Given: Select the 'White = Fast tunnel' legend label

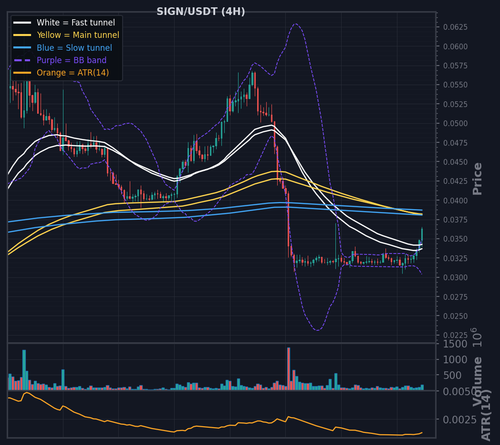Looking at the screenshot, I should point(76,22).
